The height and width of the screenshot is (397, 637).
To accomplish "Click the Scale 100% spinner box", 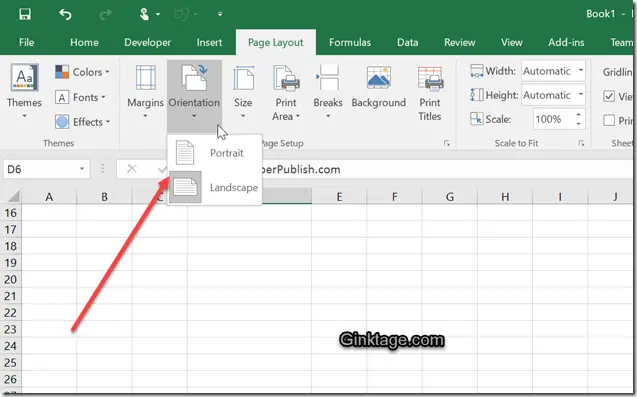I will click(x=559, y=119).
